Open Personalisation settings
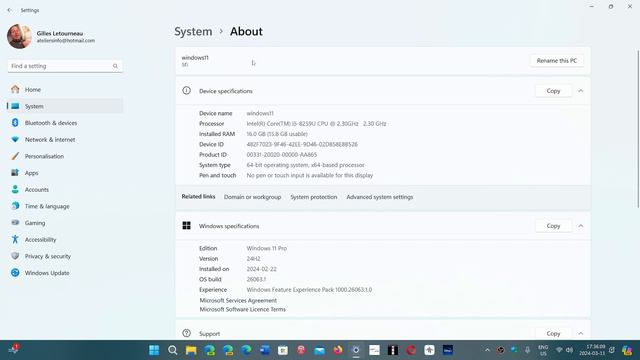Screen dimensions: 640x360 64,156
